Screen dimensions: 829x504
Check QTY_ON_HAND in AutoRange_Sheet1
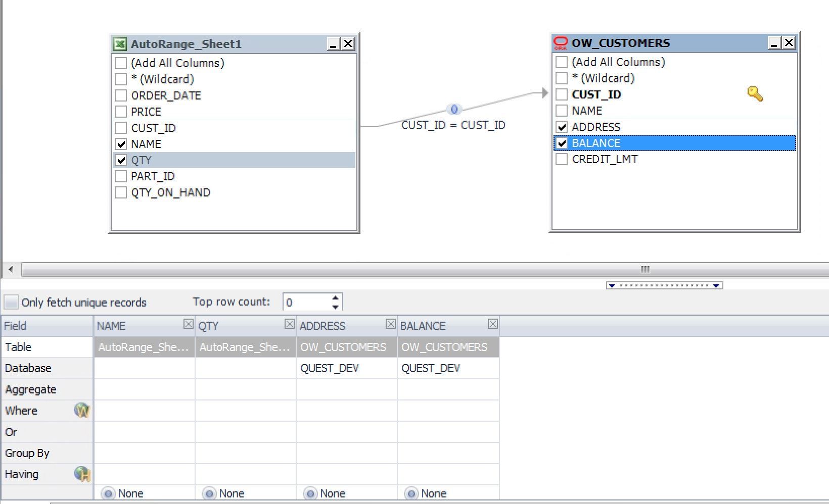coord(121,192)
